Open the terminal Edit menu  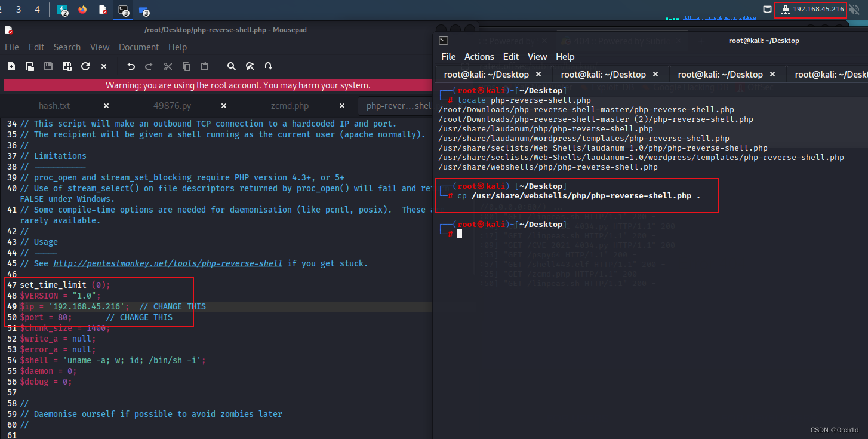pyautogui.click(x=511, y=57)
